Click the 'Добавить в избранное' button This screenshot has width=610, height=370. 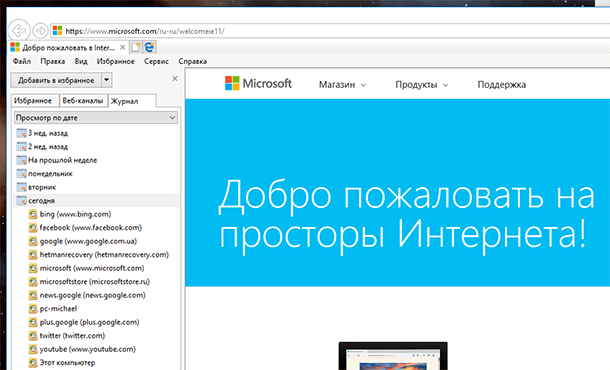tap(56, 80)
